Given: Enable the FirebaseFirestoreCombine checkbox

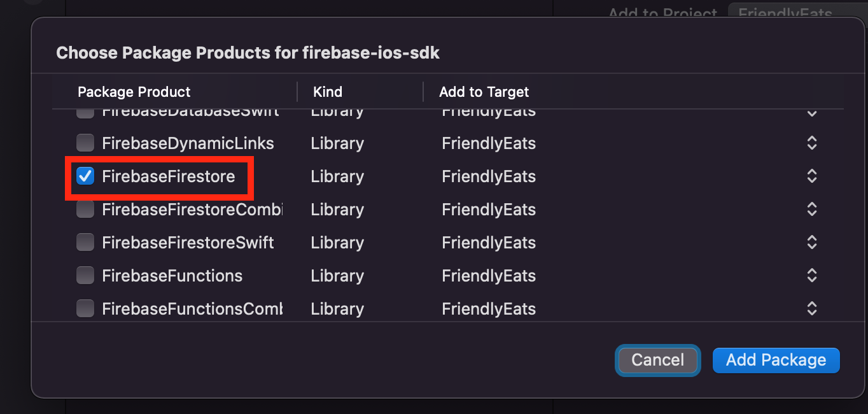Looking at the screenshot, I should pos(85,209).
